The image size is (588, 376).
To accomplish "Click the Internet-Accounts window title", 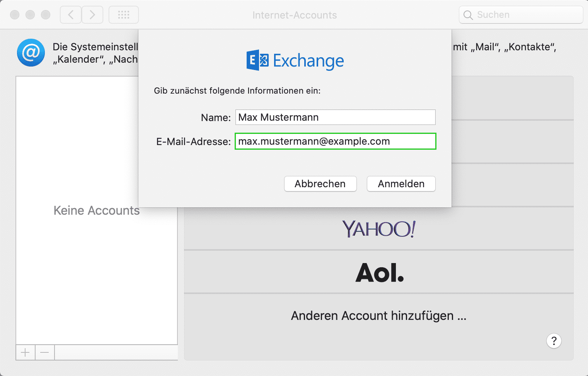I will click(295, 15).
